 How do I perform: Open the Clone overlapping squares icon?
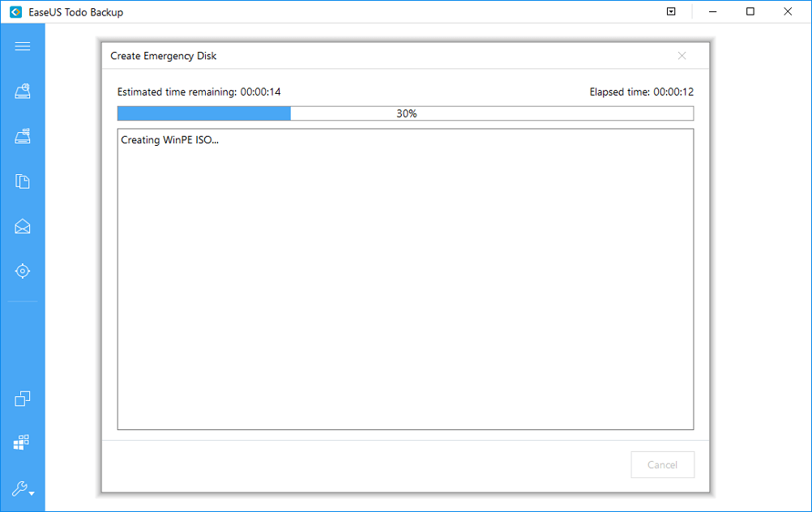[x=22, y=399]
